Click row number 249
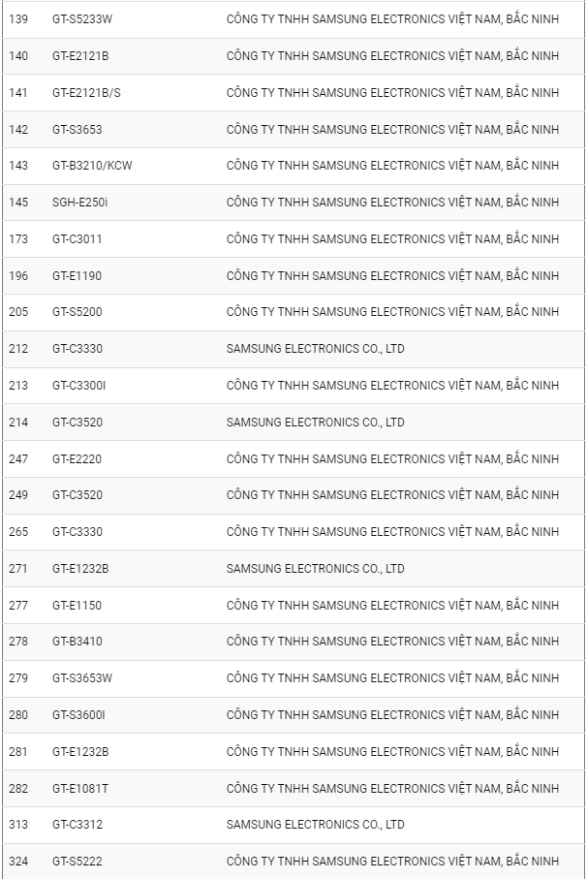This screenshot has width=588, height=879. tap(18, 495)
